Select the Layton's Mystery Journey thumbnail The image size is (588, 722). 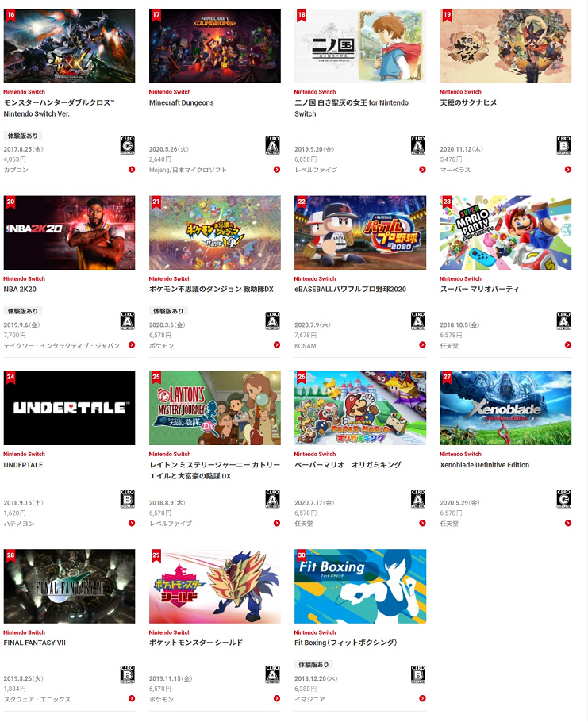coord(214,408)
